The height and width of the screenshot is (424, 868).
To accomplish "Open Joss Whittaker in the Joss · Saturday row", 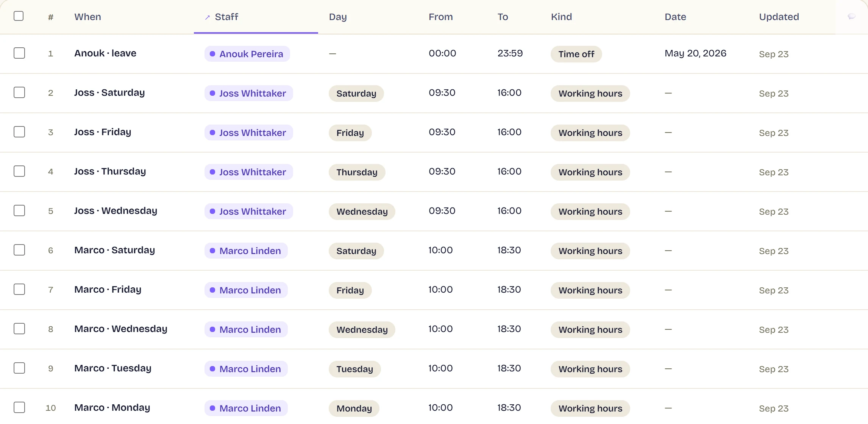I will point(249,93).
